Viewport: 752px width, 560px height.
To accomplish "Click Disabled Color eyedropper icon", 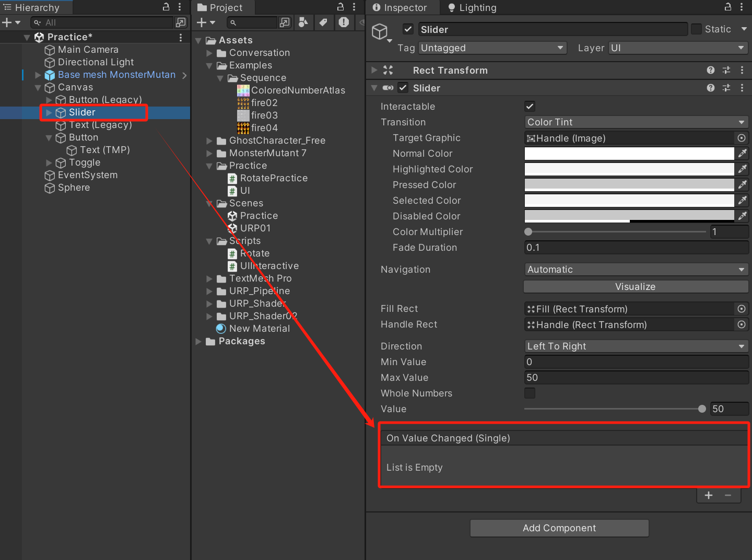I will [742, 216].
